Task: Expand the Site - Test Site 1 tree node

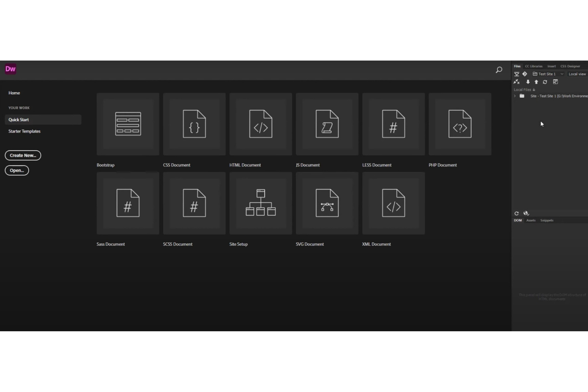Action: pyautogui.click(x=515, y=96)
